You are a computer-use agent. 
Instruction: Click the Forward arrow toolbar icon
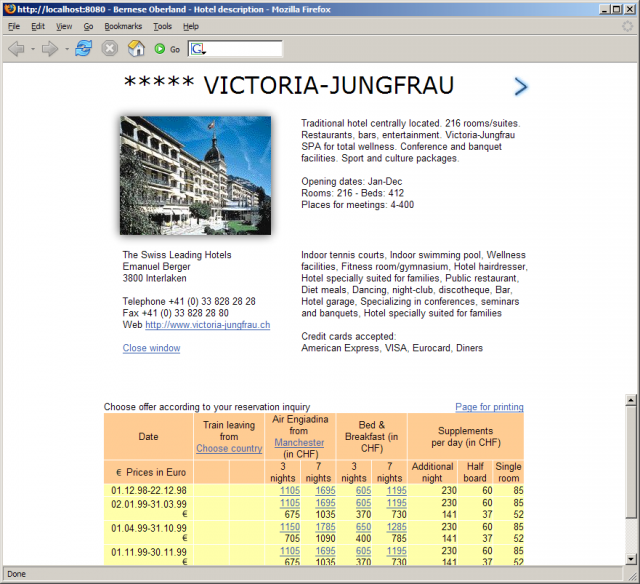coord(50,49)
